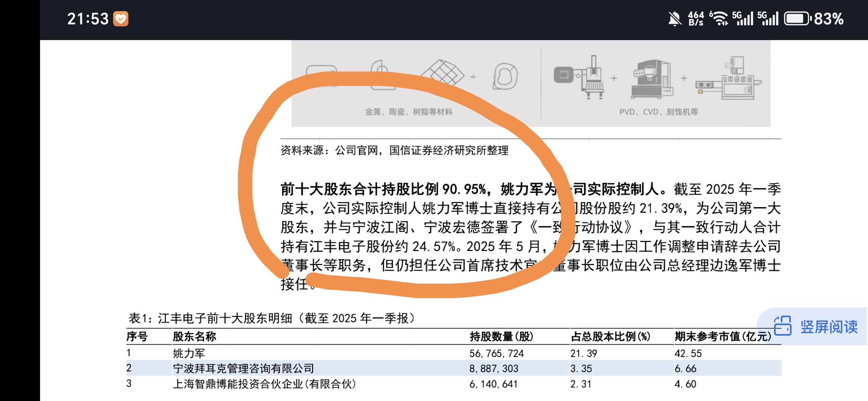
Task: Tap column header 期末参考市值(亿元)
Action: 723,336
